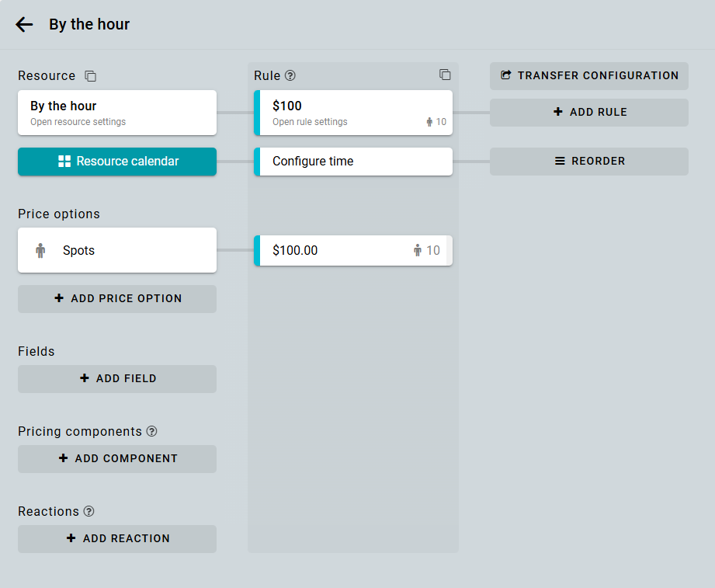Add a new rule

588,113
